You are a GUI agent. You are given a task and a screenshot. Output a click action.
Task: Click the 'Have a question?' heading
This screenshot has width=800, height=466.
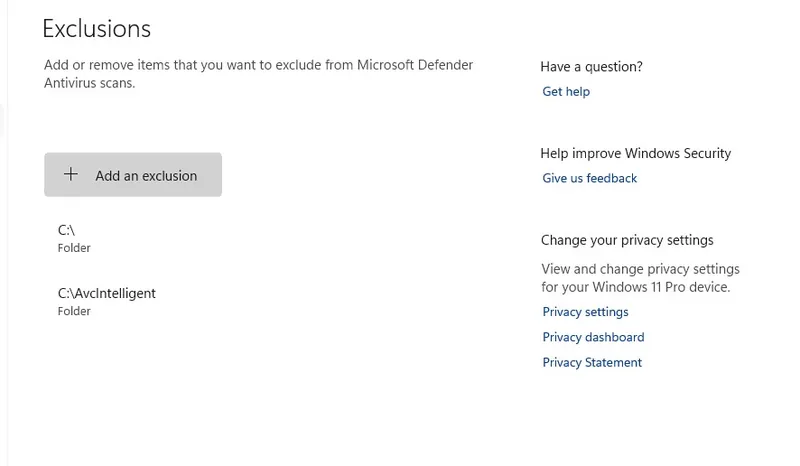tap(591, 67)
